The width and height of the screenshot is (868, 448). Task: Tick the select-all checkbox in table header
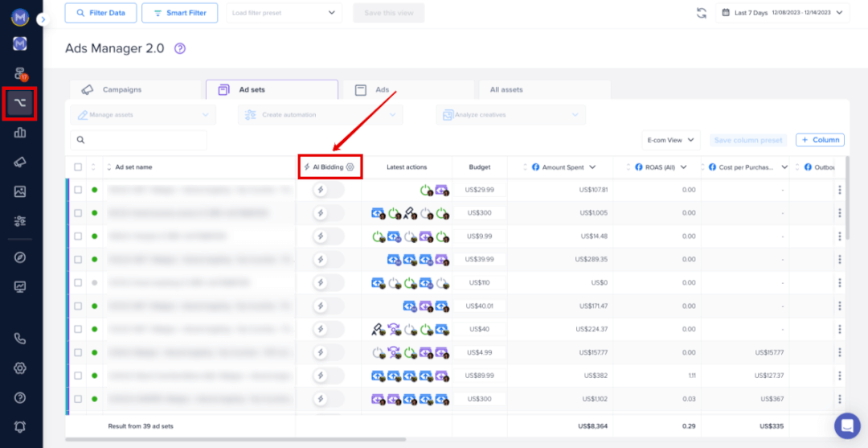pos(78,166)
